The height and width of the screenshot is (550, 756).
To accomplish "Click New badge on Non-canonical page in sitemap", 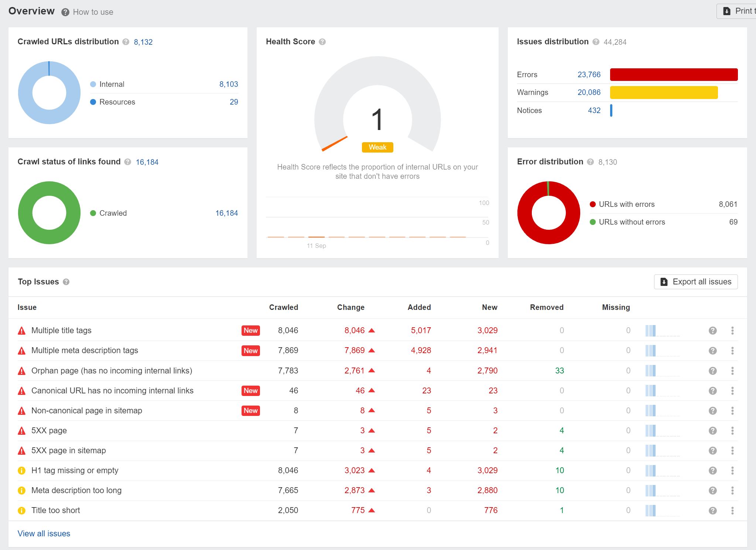I will click(251, 411).
